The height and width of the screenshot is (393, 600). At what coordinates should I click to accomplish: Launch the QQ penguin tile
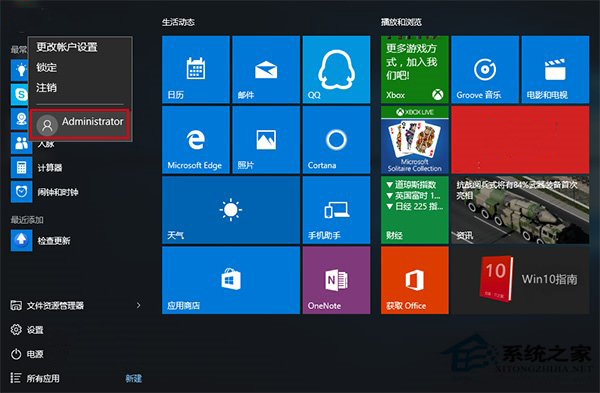click(x=336, y=70)
